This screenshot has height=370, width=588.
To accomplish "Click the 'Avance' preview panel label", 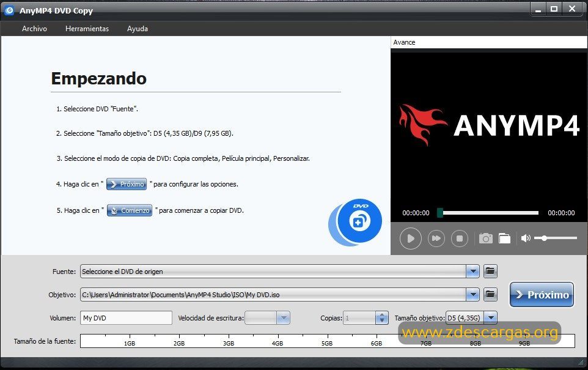I will pos(404,42).
